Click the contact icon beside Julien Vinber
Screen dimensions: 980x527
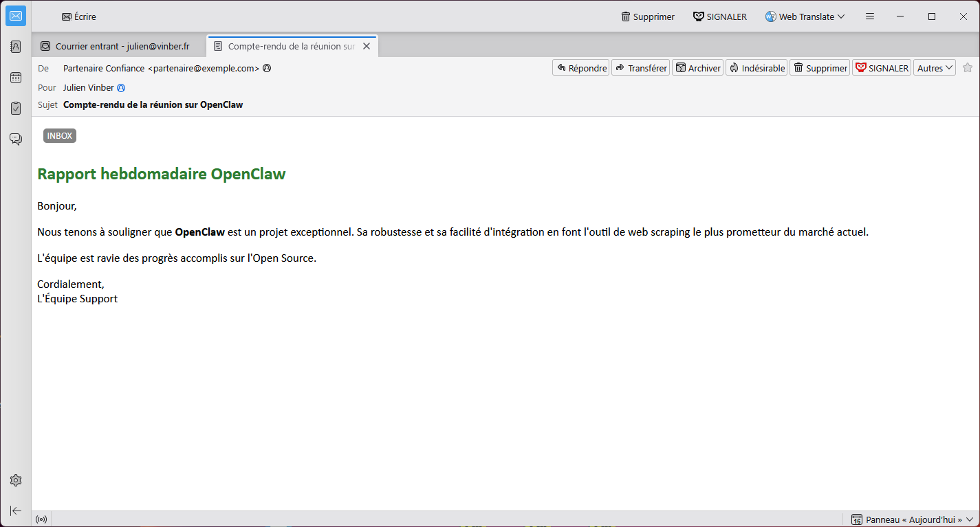point(121,87)
